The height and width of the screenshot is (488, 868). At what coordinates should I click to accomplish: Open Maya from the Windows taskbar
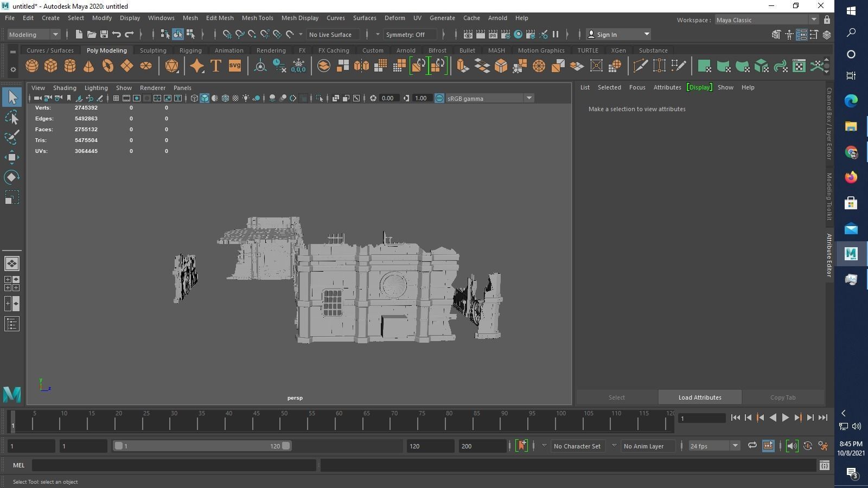pyautogui.click(x=851, y=253)
